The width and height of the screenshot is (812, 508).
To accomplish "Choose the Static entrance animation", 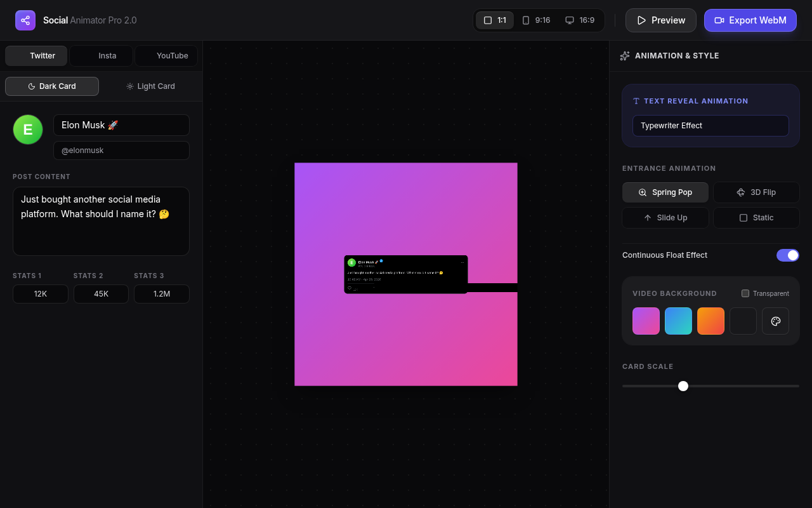I will pos(756,217).
